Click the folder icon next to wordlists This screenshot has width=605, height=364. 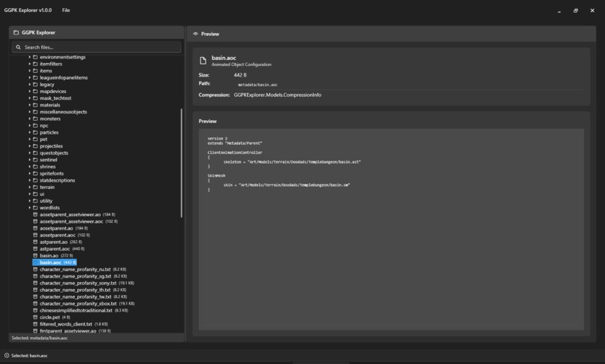point(35,207)
